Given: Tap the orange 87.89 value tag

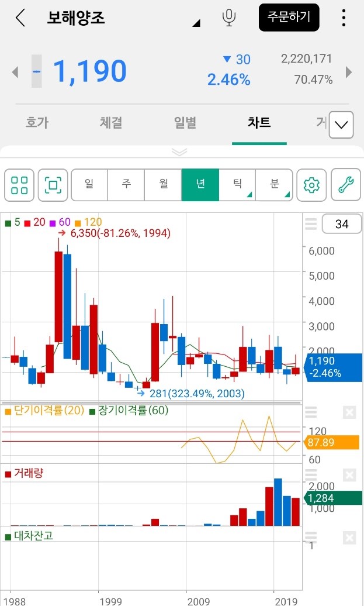Looking at the screenshot, I should coord(332,442).
